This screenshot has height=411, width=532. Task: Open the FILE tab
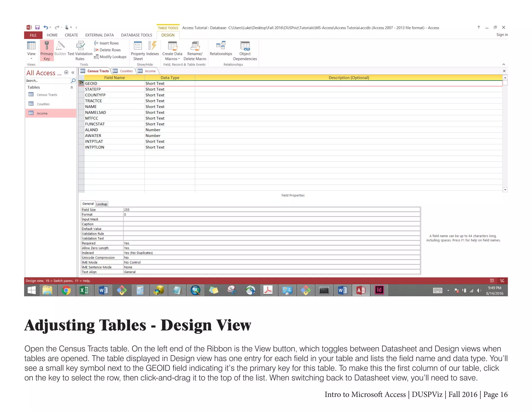tap(33, 35)
